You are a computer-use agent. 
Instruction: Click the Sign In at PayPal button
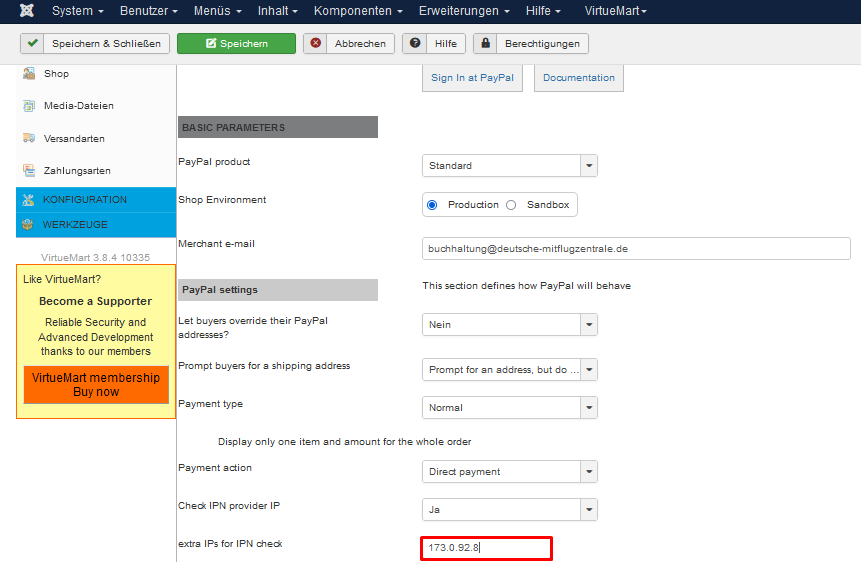(x=472, y=78)
